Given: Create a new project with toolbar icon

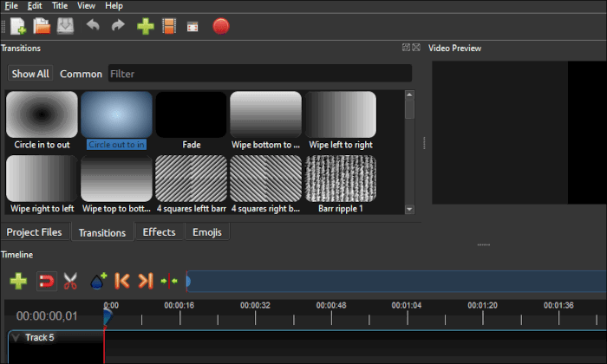Looking at the screenshot, I should coord(18,26).
